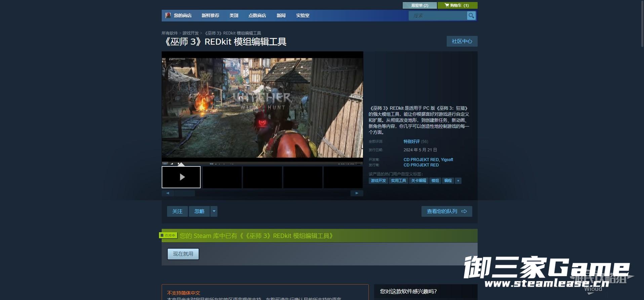Expand the dropdown arrow beside 忽略
Screen dimensions: 644x300
(x=214, y=211)
